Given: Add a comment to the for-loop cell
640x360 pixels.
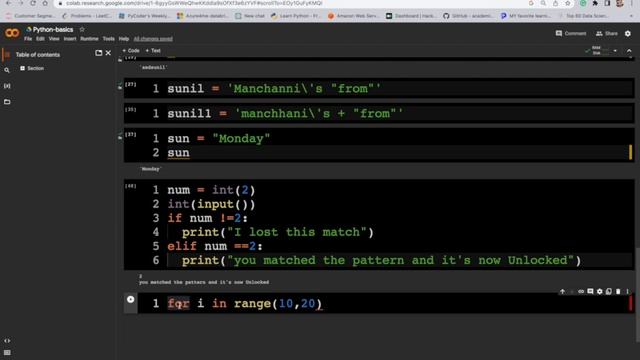Looking at the screenshot, I should point(590,291).
